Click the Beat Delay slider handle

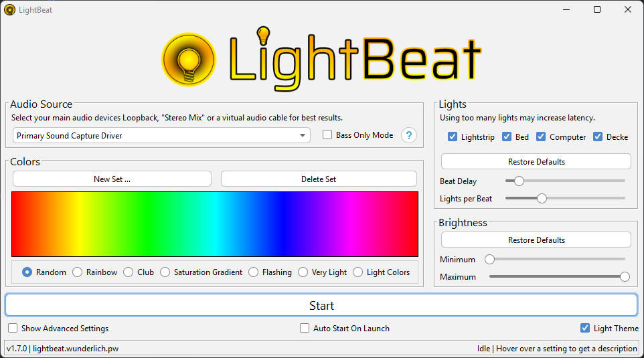click(519, 181)
